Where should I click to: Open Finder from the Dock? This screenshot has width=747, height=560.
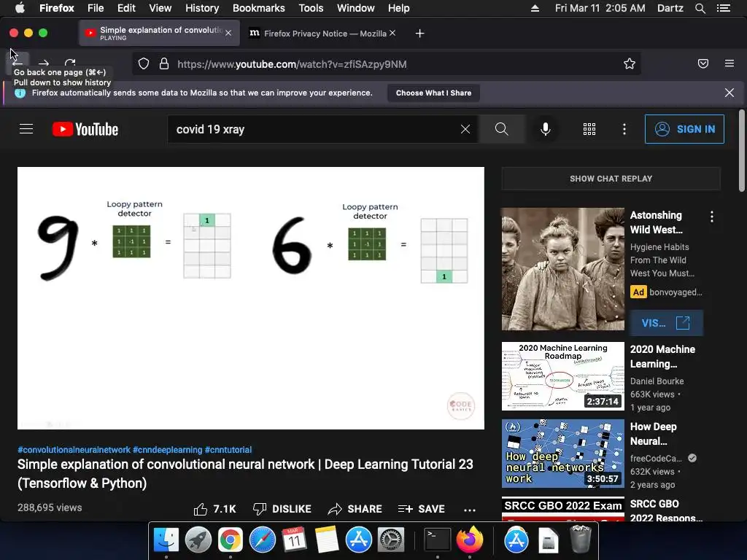(166, 540)
